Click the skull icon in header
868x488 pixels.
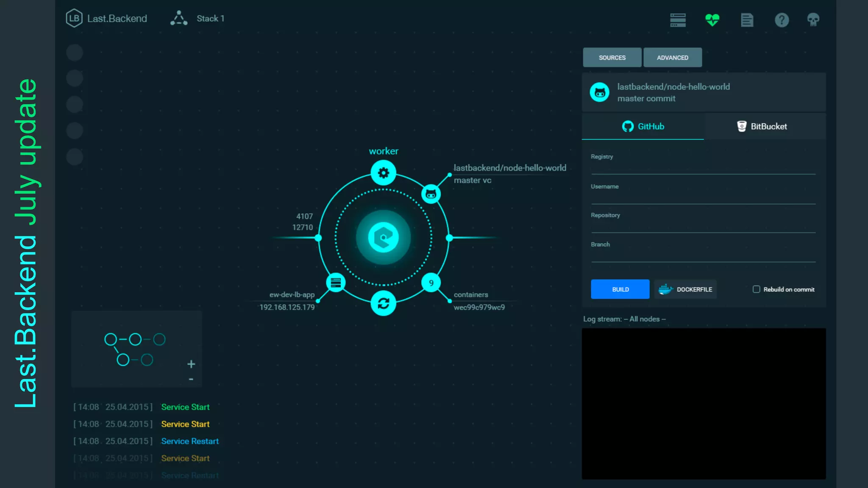tap(813, 19)
